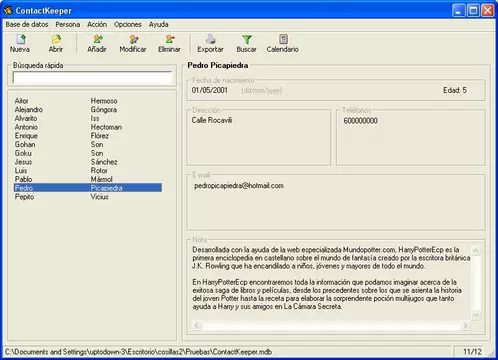Open the Ayuda menu

click(159, 24)
